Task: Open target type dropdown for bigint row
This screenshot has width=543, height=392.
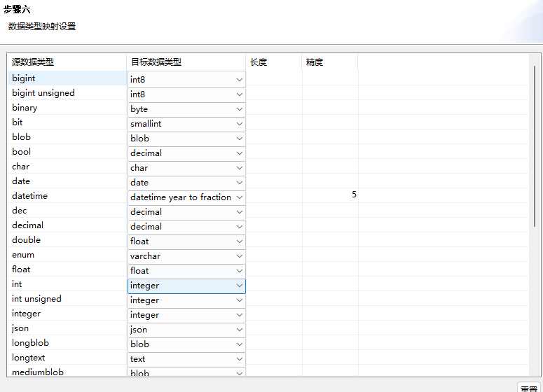Action: pyautogui.click(x=186, y=80)
